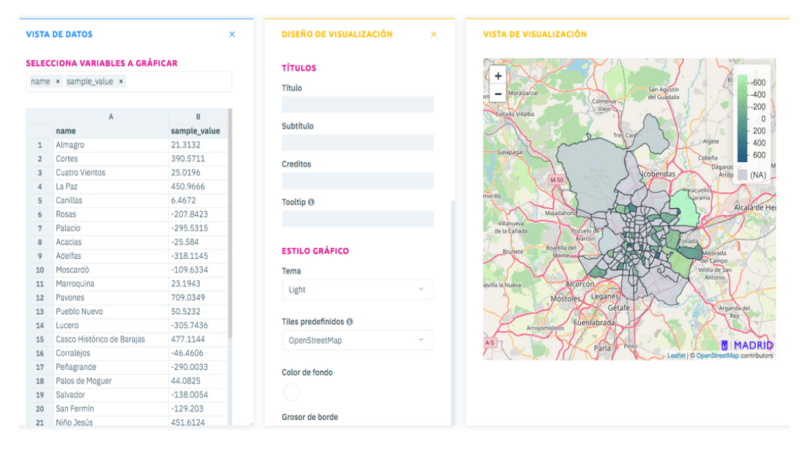Click value -207.8423 cell
Image resolution: width=800 pixels, height=450 pixels.
(198, 214)
